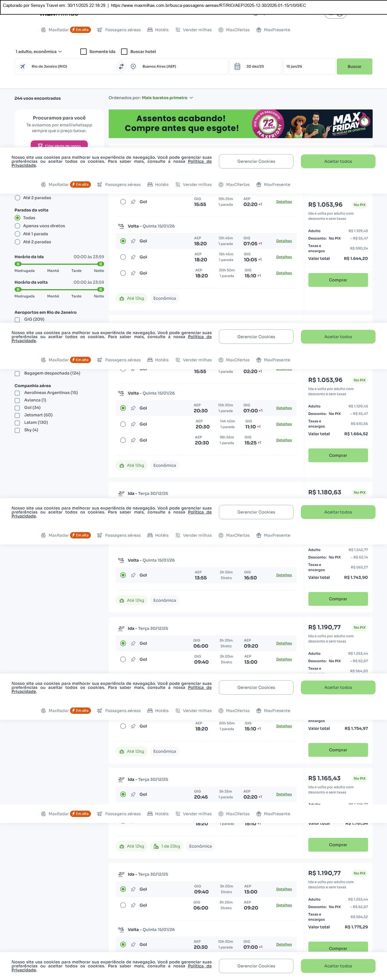Click the location pin in Buenos Aires field

click(133, 66)
